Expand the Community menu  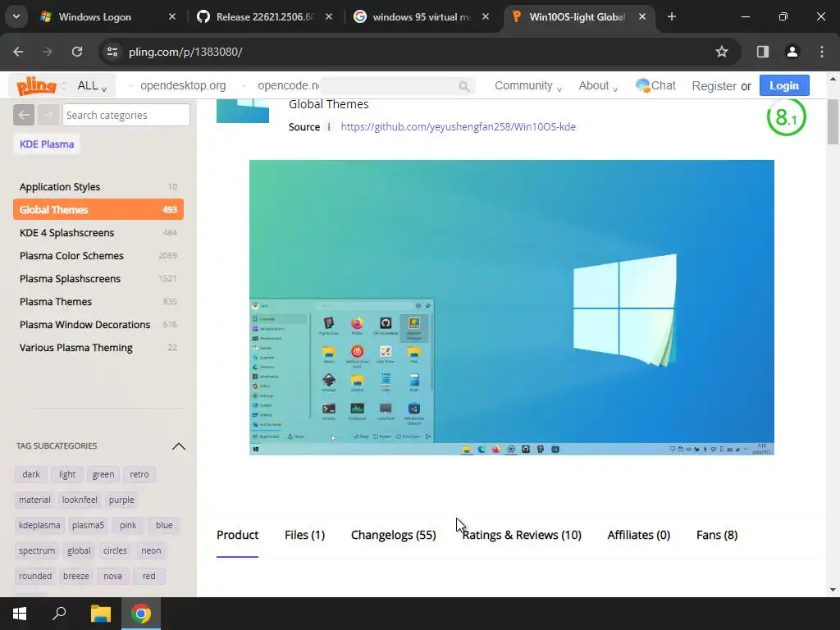coord(527,85)
